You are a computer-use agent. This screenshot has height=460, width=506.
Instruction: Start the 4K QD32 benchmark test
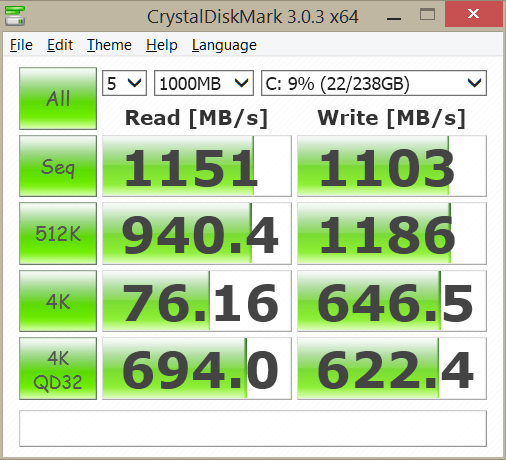click(x=58, y=369)
